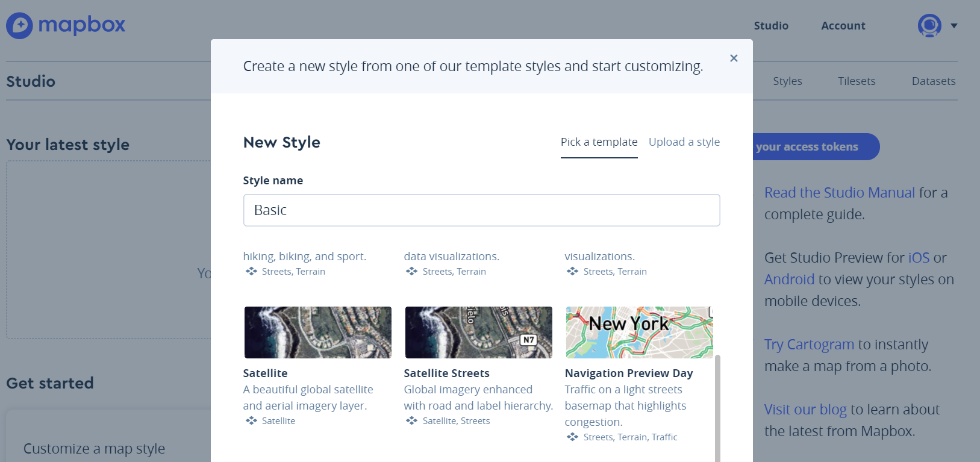Open the Account menu item

pos(843,26)
